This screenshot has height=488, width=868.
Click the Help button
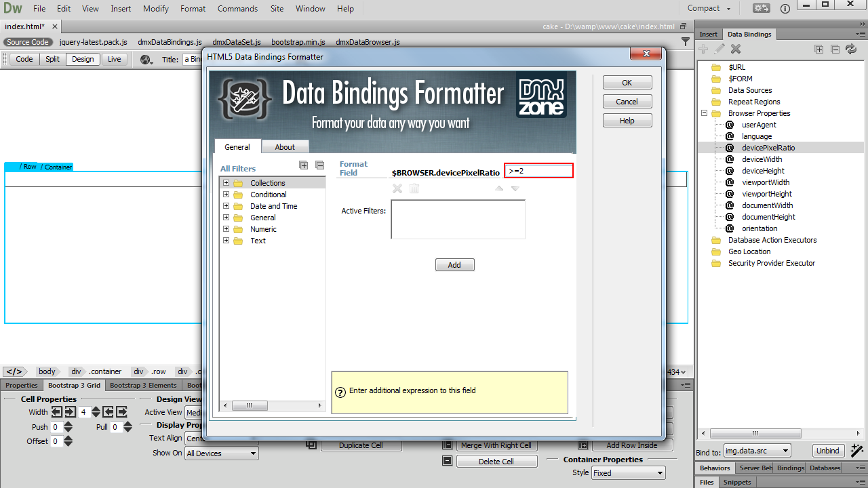pyautogui.click(x=627, y=121)
